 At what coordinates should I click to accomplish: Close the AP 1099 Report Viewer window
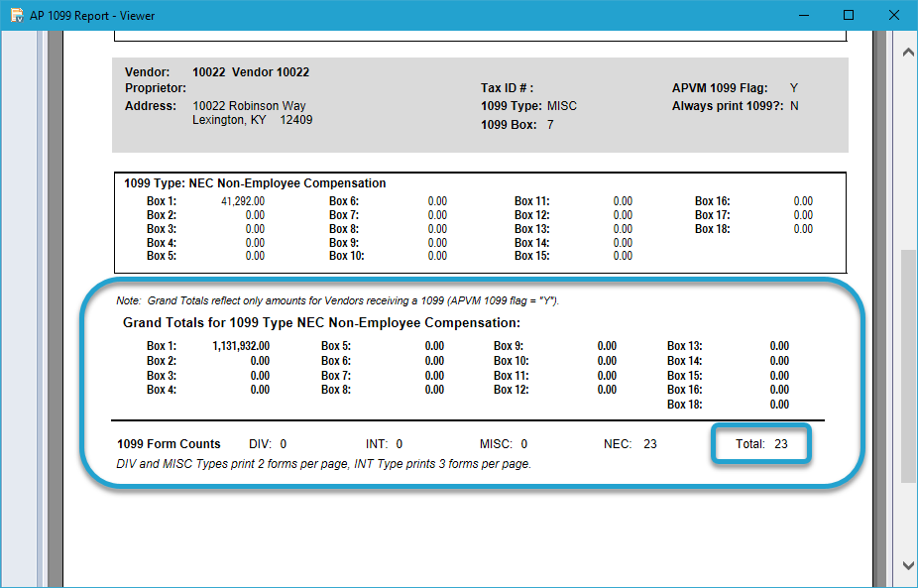[x=894, y=15]
